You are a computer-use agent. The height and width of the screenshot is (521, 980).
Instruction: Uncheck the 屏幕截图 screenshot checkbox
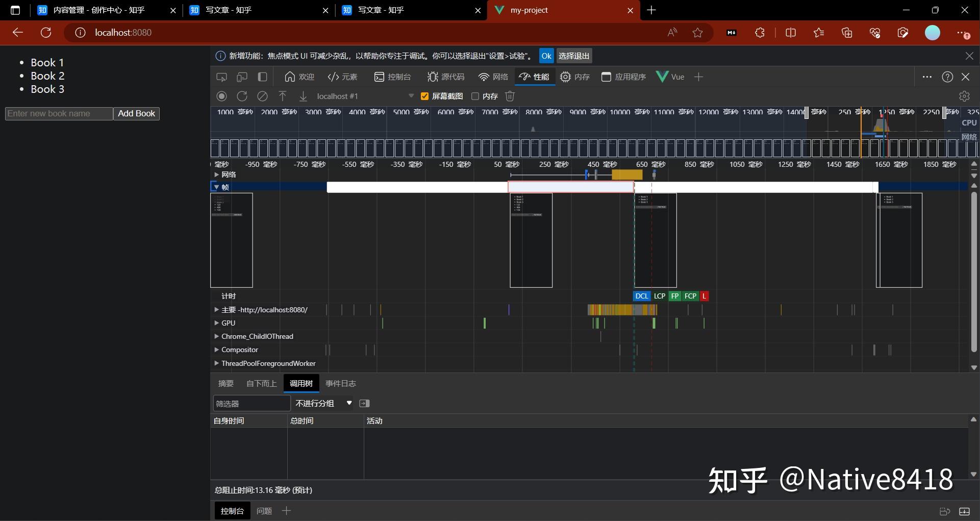425,96
